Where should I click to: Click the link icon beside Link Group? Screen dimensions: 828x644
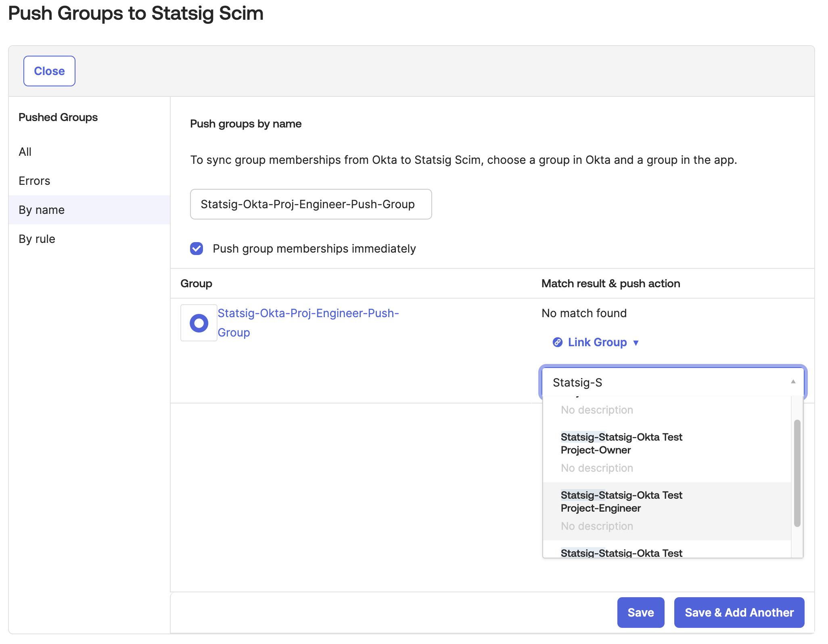(x=557, y=342)
